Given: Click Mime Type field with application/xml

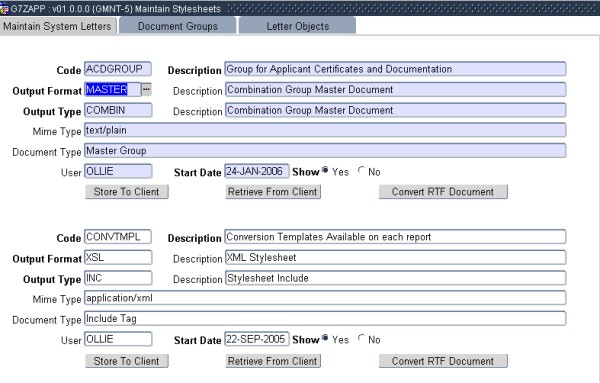Looking at the screenshot, I should pos(325,298).
